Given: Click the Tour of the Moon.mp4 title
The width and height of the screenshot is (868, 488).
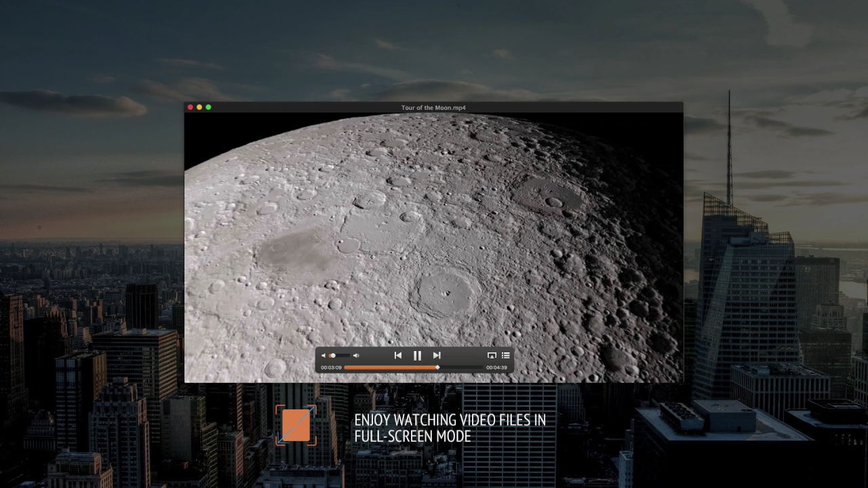Looking at the screenshot, I should click(433, 108).
